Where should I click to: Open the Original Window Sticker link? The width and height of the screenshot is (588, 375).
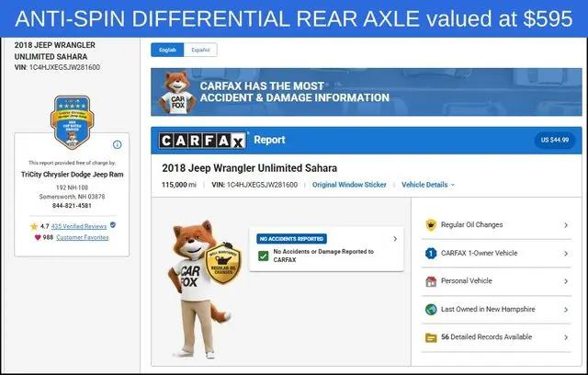(349, 185)
